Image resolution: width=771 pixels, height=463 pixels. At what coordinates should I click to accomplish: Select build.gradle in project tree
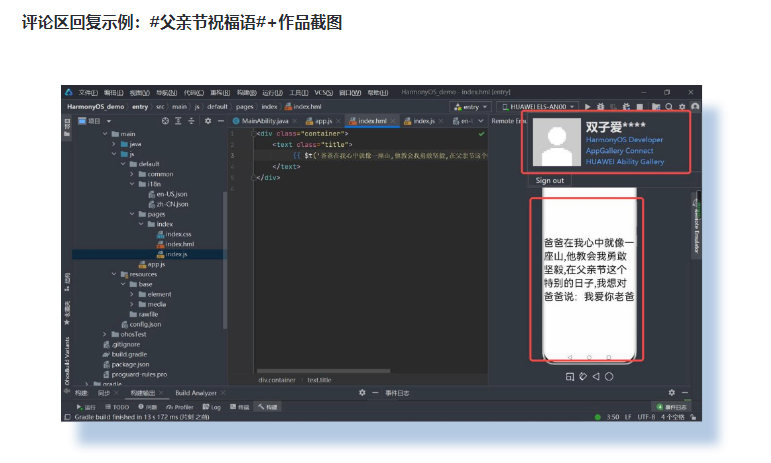pos(125,354)
